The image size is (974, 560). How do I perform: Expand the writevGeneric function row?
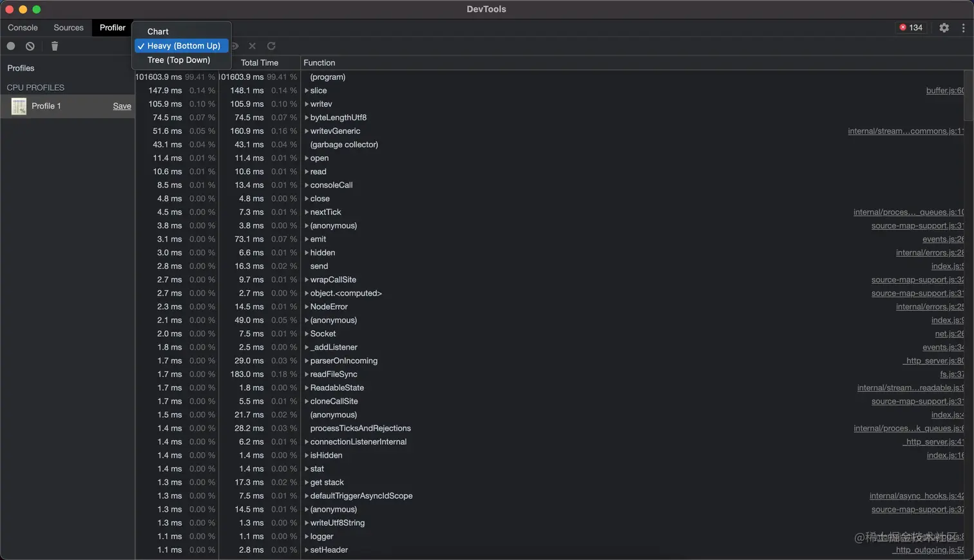307,131
